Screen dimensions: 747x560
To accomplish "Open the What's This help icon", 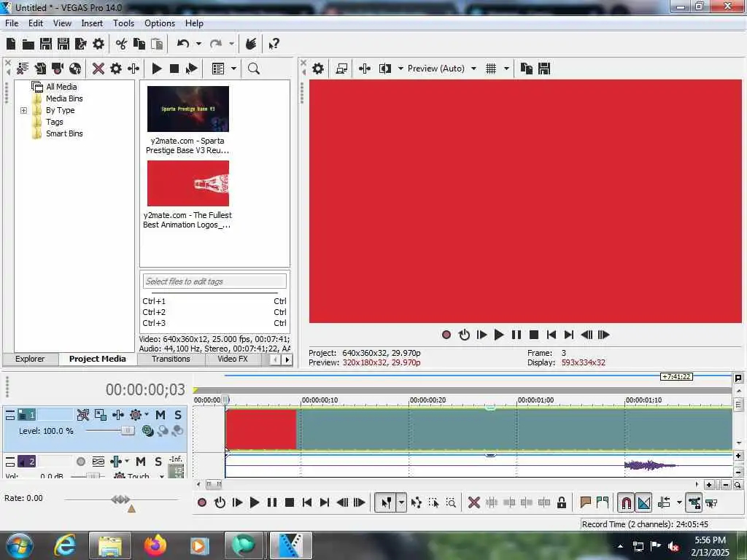I will pyautogui.click(x=274, y=44).
